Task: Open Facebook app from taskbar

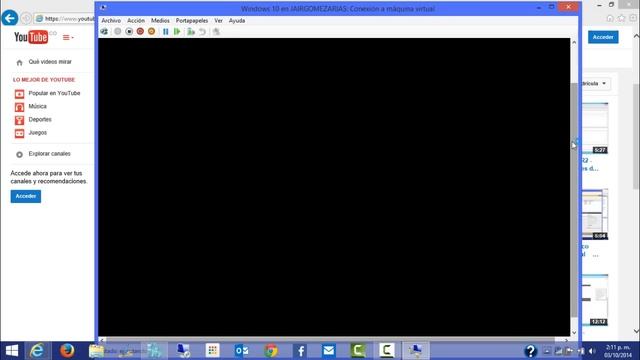Action: point(300,351)
